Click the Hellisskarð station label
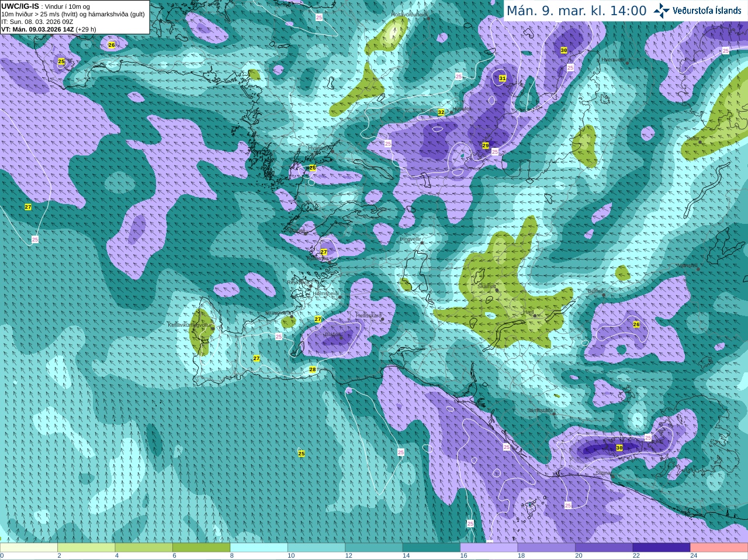748x560 pixels. coord(369,316)
